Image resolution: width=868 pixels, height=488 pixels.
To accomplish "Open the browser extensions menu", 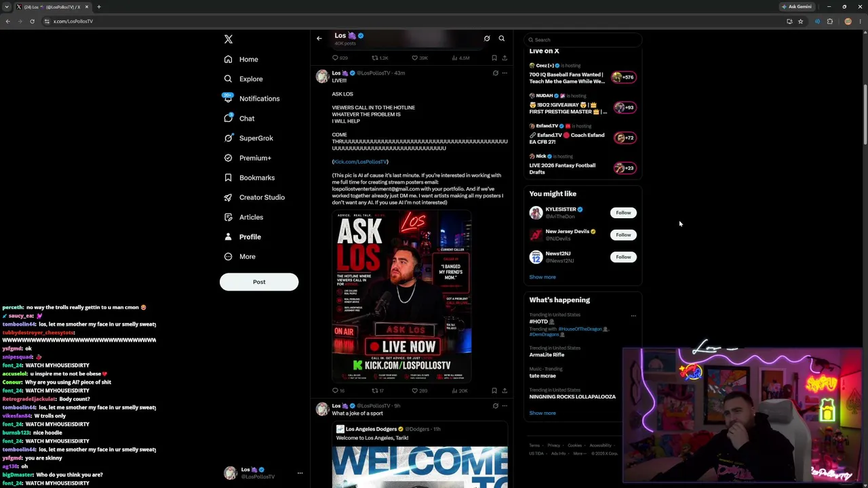I will 829,21.
